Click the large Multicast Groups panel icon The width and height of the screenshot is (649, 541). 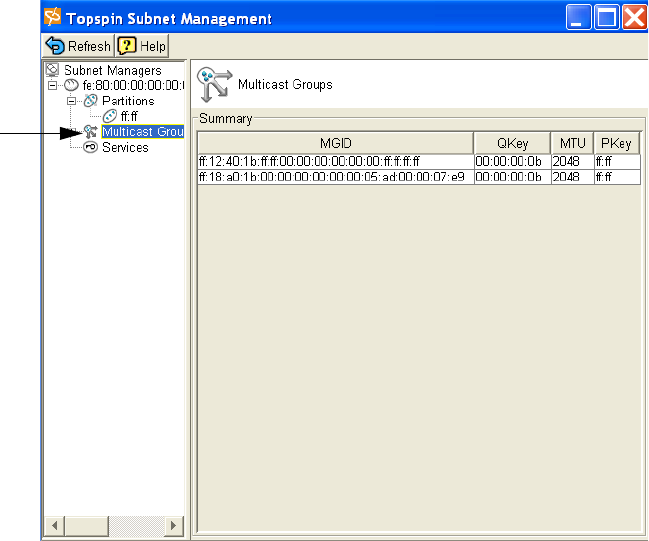click(x=214, y=84)
